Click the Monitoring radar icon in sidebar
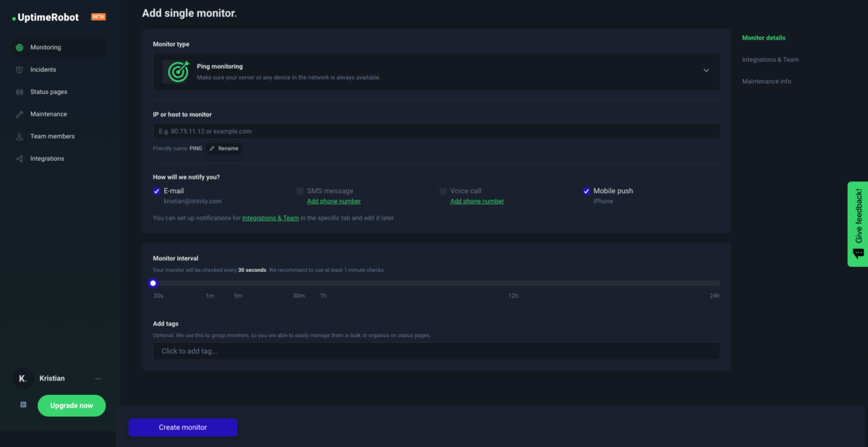The height and width of the screenshot is (447, 868). (20, 48)
